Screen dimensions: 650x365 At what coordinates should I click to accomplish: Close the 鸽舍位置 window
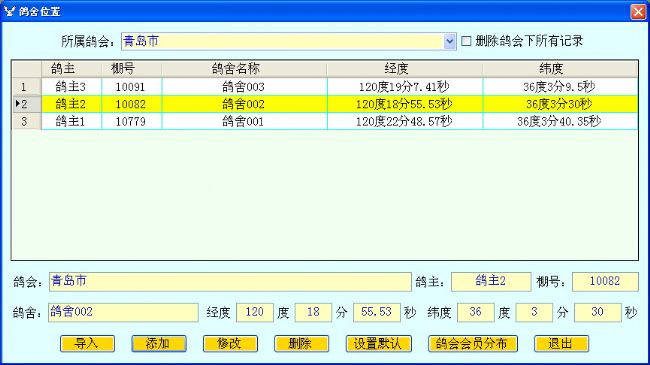click(x=638, y=11)
